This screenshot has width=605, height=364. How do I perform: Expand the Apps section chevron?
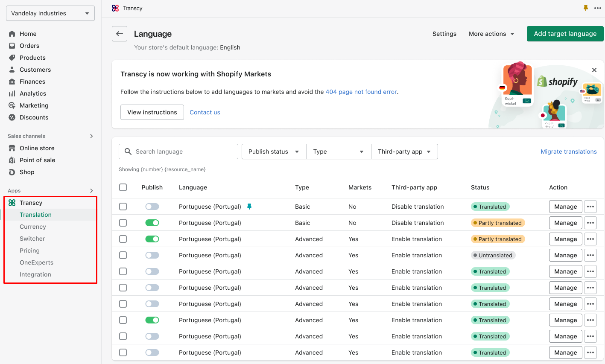(x=91, y=191)
